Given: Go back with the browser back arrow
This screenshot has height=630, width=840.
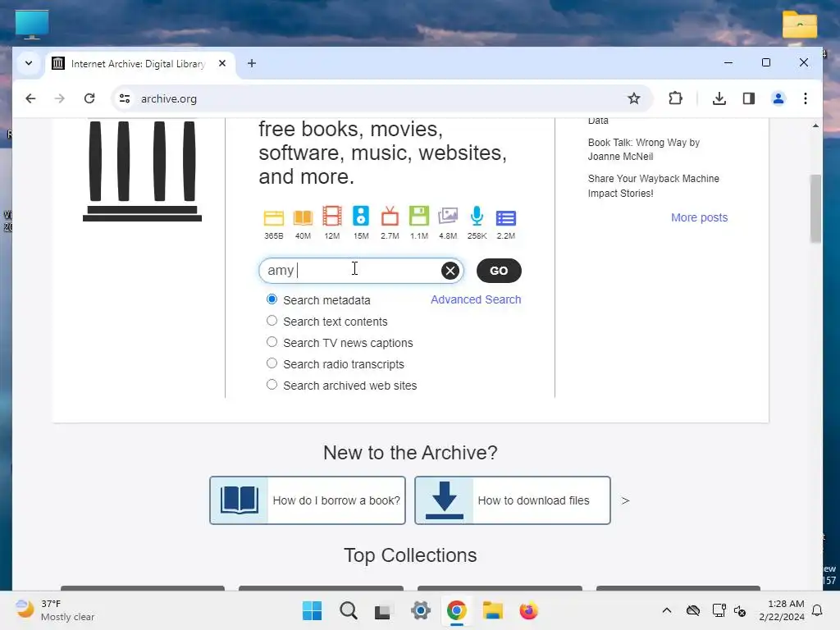Looking at the screenshot, I should (30, 98).
